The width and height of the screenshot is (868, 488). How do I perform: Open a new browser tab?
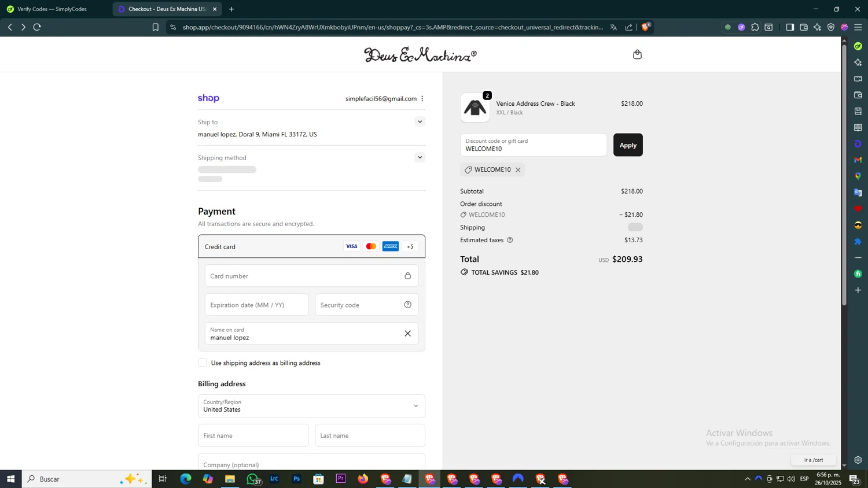point(231,9)
